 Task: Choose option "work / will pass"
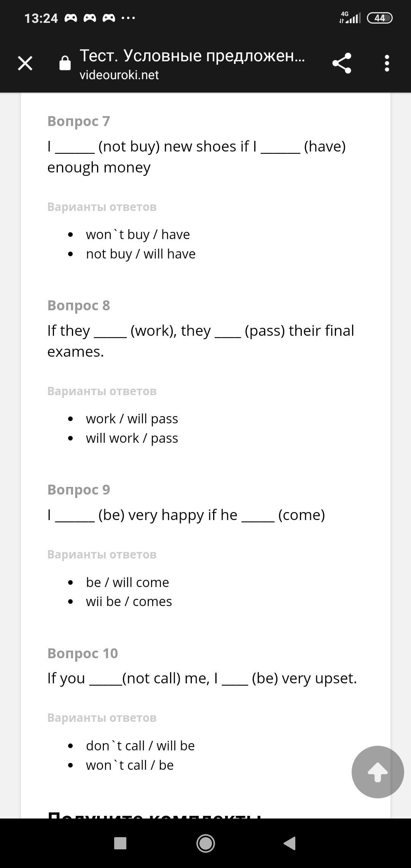coord(132,419)
